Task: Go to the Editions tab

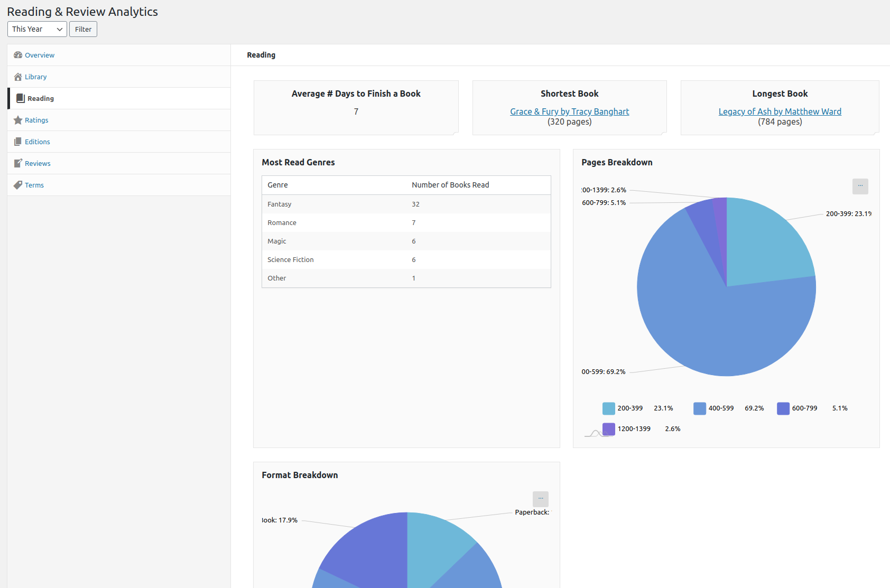Action: tap(119, 142)
